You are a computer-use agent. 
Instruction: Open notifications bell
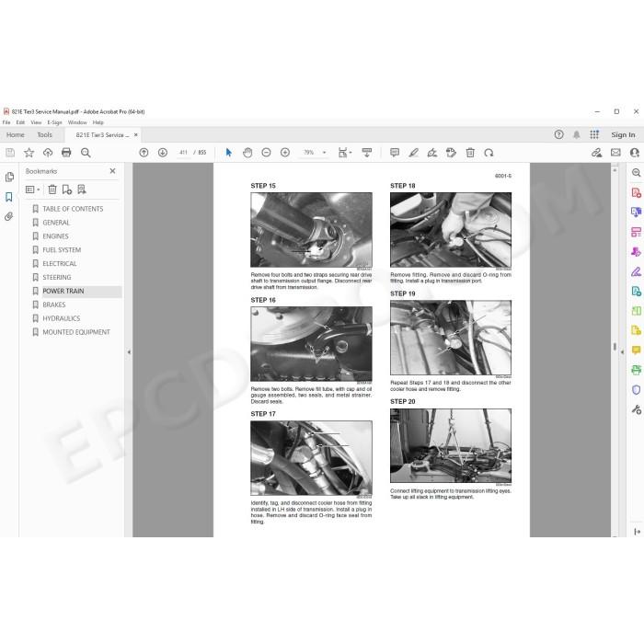[577, 134]
